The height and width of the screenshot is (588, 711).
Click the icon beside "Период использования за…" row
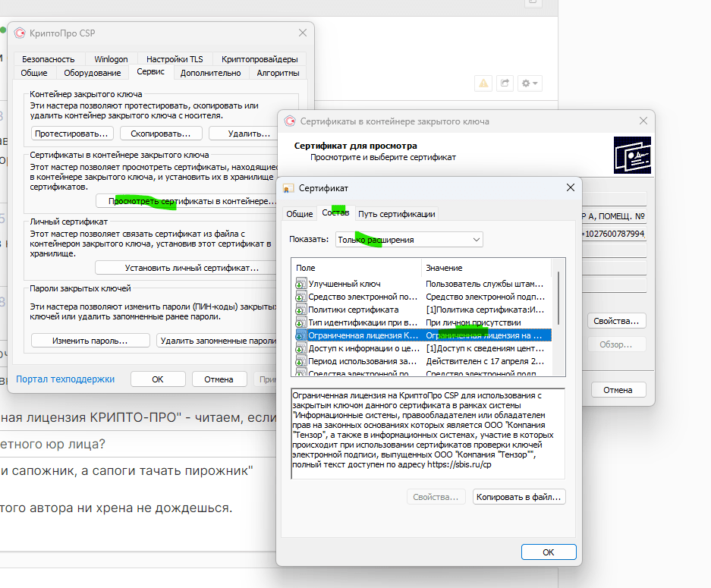click(x=300, y=361)
